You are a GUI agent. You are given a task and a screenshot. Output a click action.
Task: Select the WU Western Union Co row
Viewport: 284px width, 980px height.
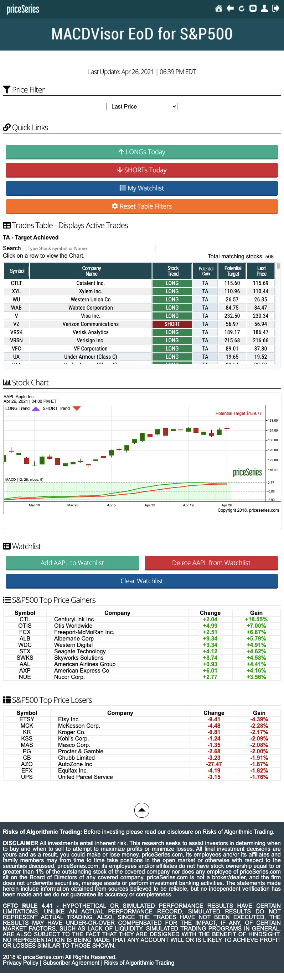tap(139, 299)
